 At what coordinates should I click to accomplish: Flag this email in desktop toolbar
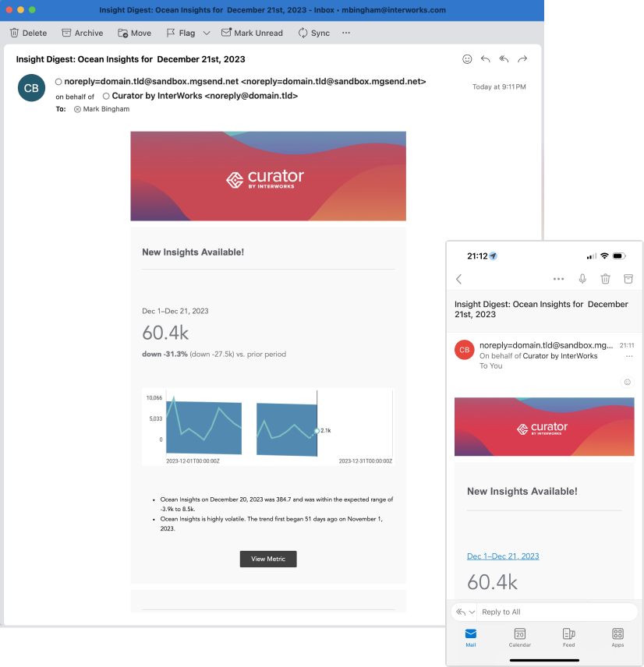pos(180,33)
